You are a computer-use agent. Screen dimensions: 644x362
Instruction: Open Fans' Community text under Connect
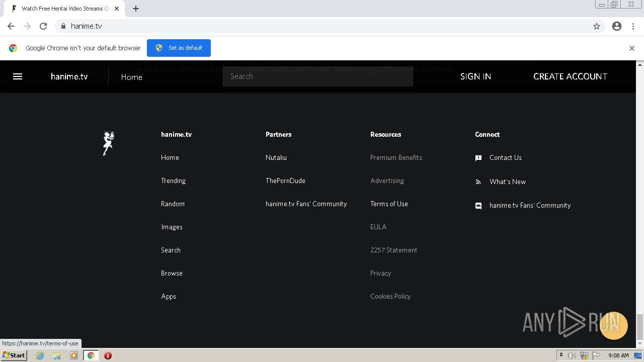click(x=530, y=205)
